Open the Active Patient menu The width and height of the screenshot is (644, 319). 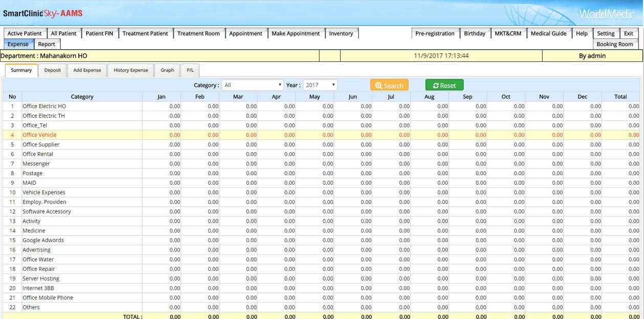[x=25, y=33]
